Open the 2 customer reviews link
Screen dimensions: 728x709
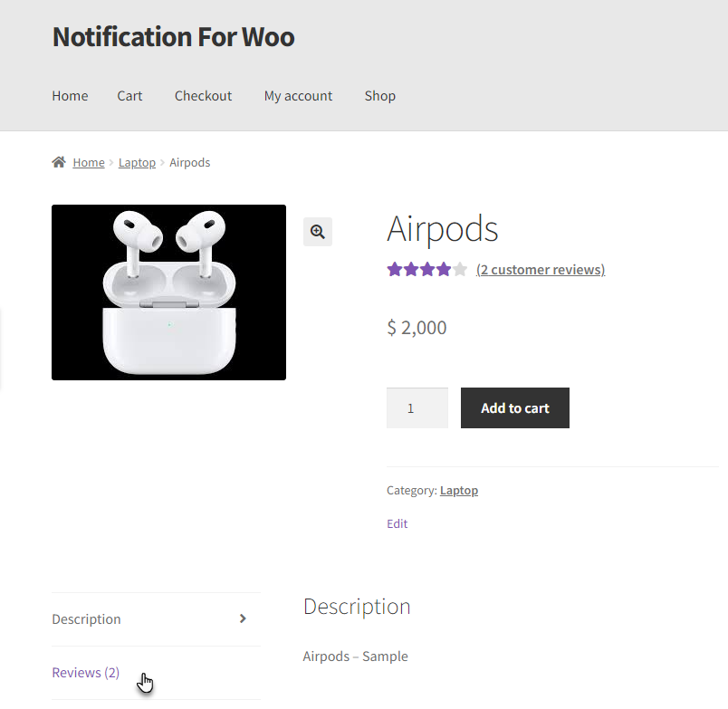pyautogui.click(x=541, y=269)
